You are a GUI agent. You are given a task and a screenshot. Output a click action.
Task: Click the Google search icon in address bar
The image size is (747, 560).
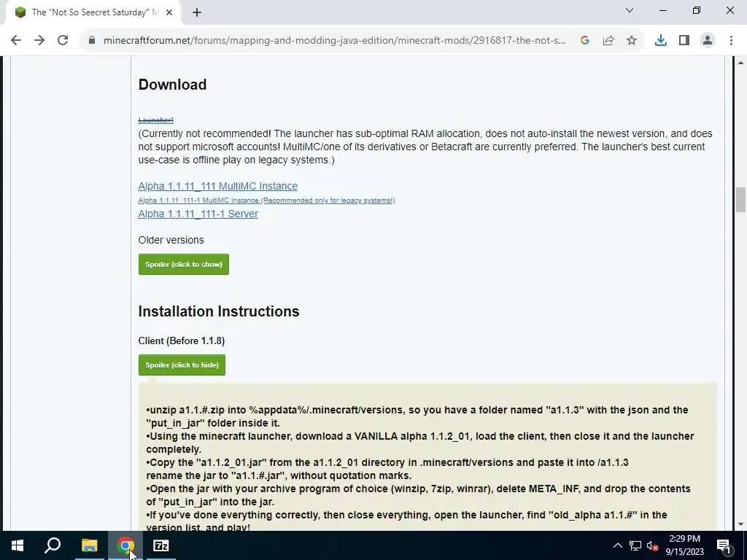[x=585, y=41]
